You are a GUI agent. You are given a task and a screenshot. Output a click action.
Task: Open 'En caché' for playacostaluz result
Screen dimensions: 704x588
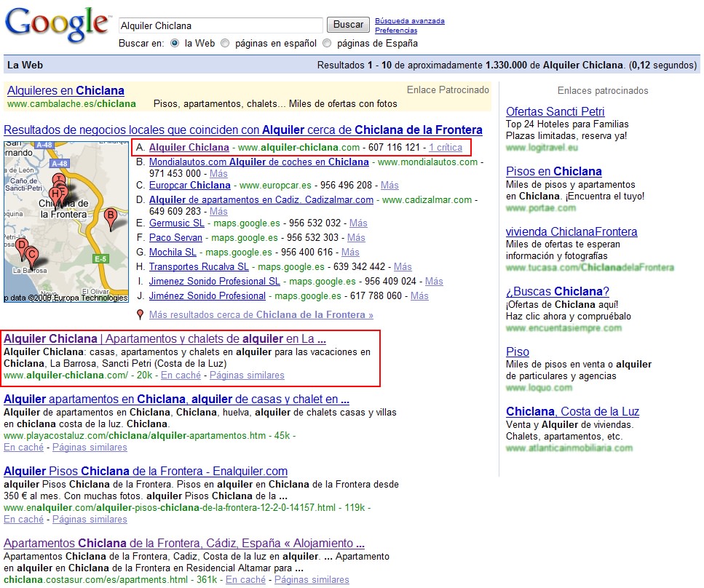[x=24, y=448]
